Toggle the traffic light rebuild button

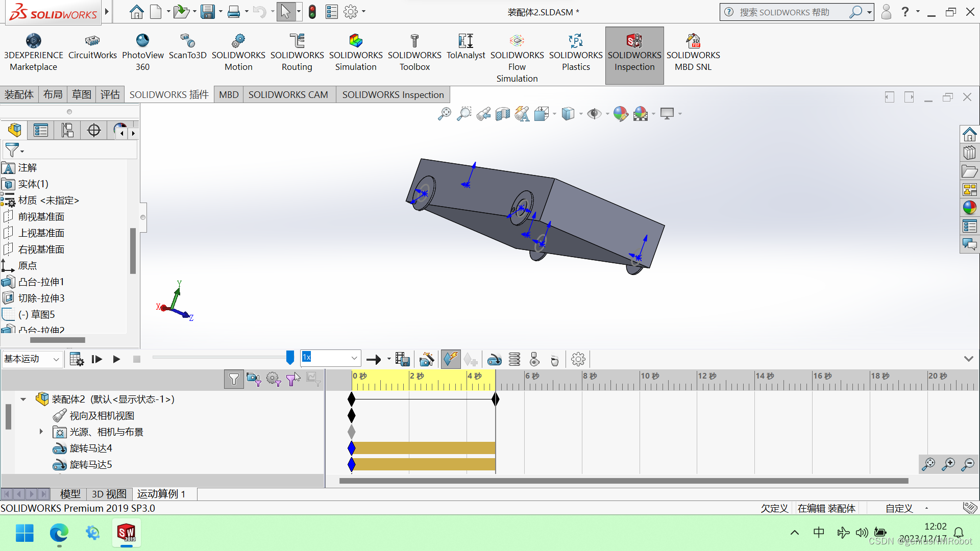tap(312, 12)
